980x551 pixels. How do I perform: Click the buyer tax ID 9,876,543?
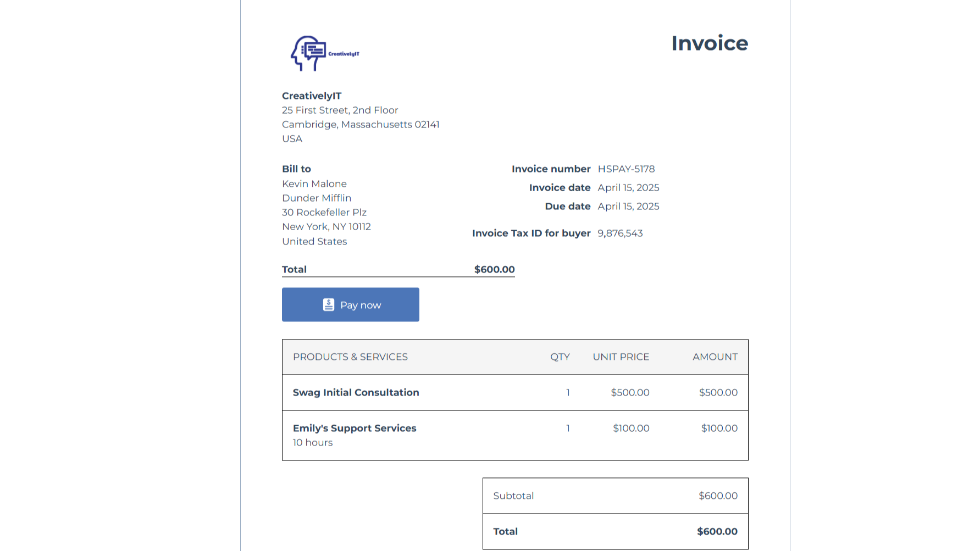[620, 233]
